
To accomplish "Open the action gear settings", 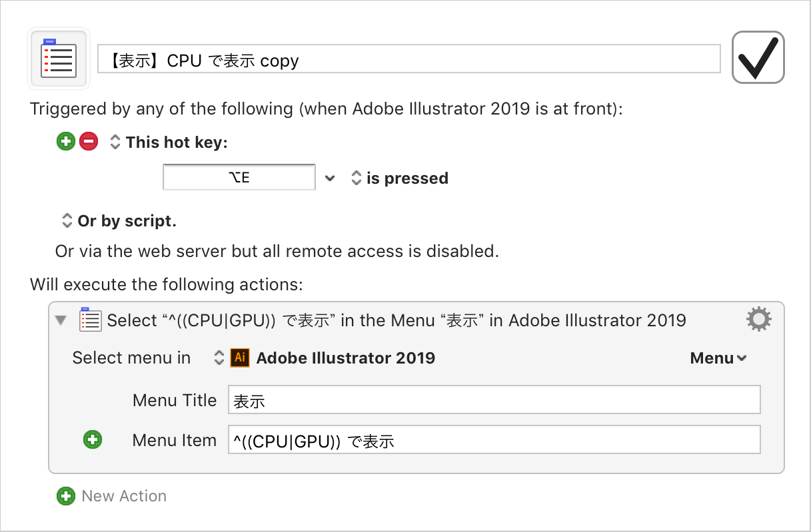I will click(758, 320).
